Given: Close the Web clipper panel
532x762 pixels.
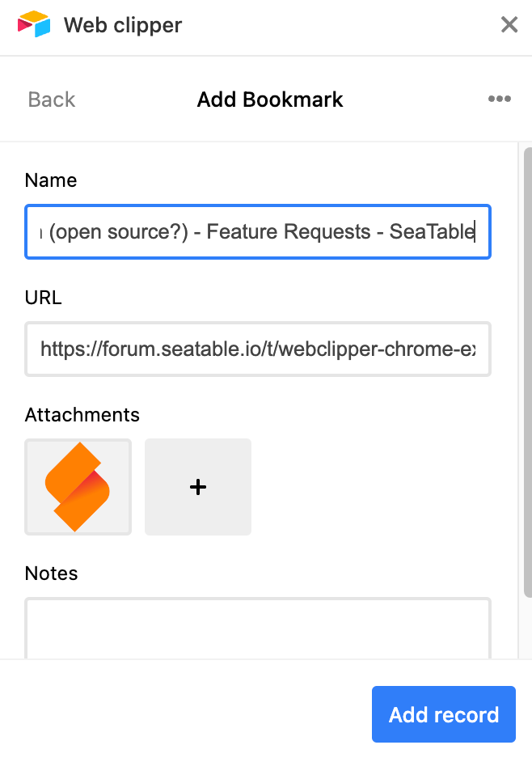Looking at the screenshot, I should click(509, 24).
